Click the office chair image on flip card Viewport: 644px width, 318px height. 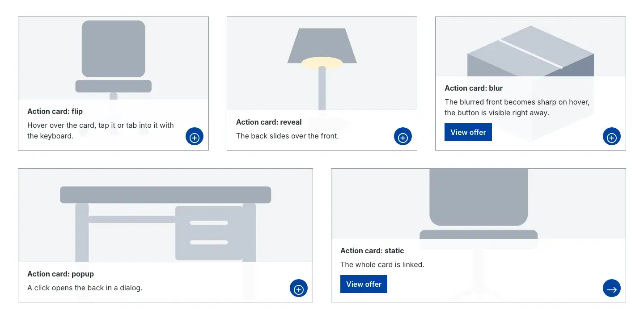pos(114,58)
